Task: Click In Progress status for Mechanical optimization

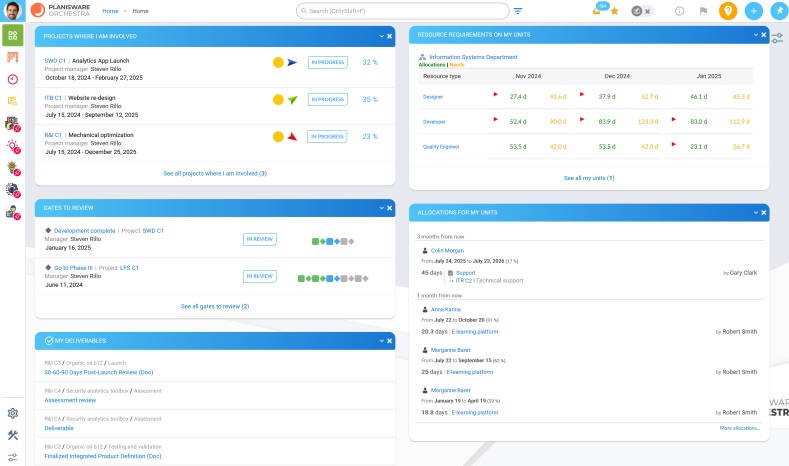Action: tap(327, 136)
